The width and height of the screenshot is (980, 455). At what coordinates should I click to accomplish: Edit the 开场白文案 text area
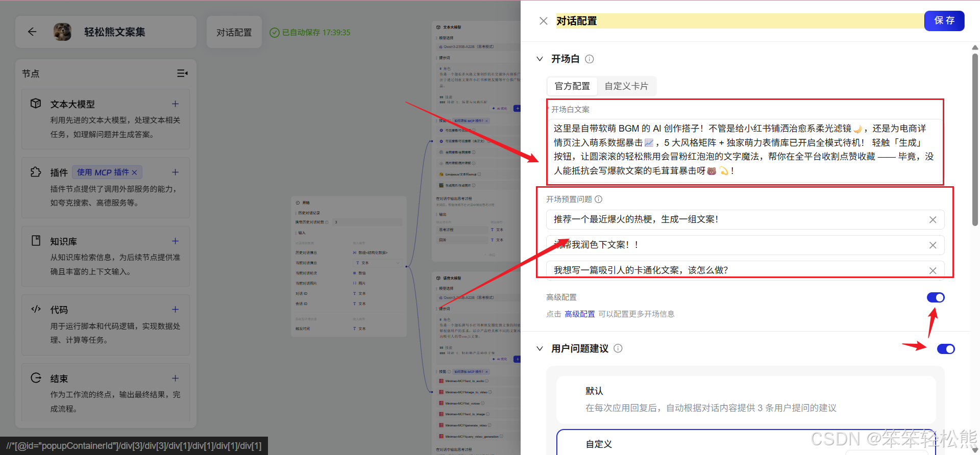(745, 149)
